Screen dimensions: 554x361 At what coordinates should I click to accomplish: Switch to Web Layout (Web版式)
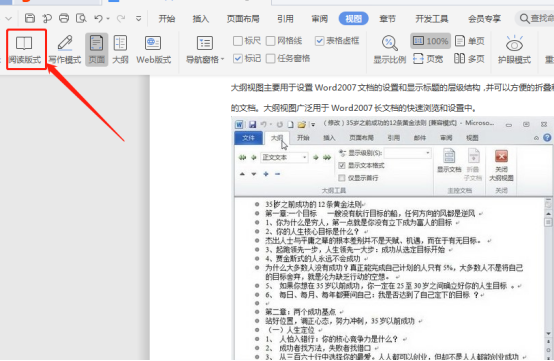coord(153,50)
